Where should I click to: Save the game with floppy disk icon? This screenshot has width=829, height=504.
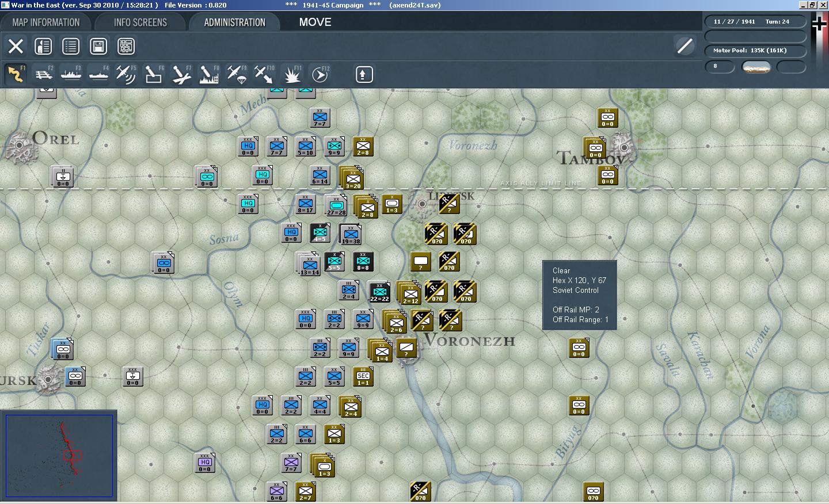point(98,46)
